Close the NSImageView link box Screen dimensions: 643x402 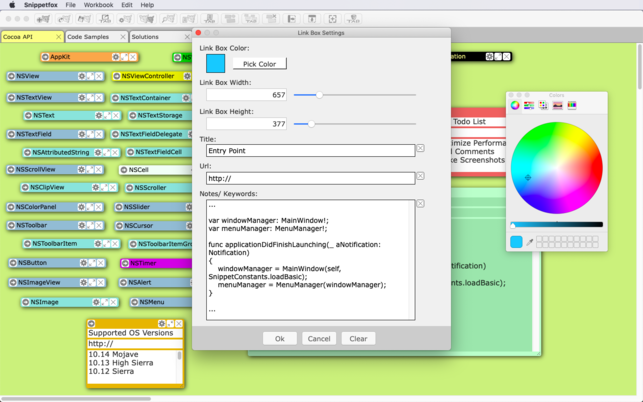coord(100,282)
